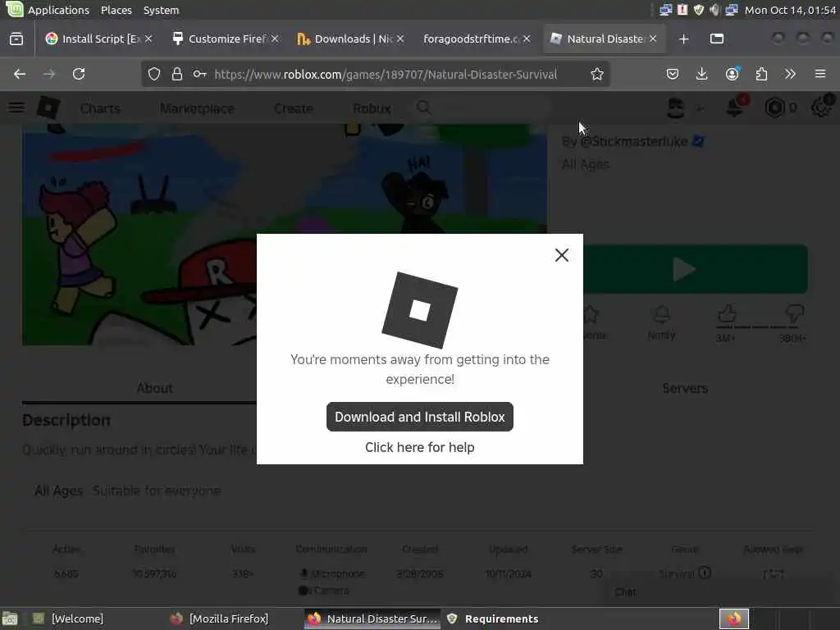840x630 pixels.
Task: Open a new browser tab
Action: pyautogui.click(x=683, y=39)
